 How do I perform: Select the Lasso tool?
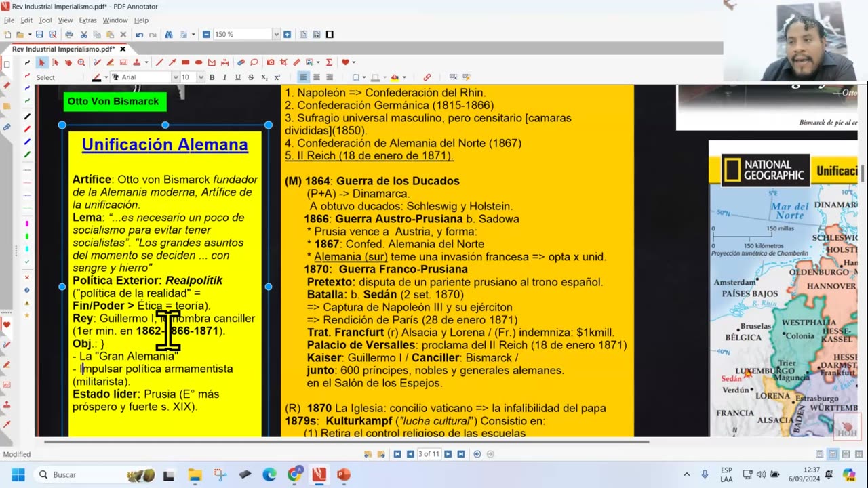254,62
